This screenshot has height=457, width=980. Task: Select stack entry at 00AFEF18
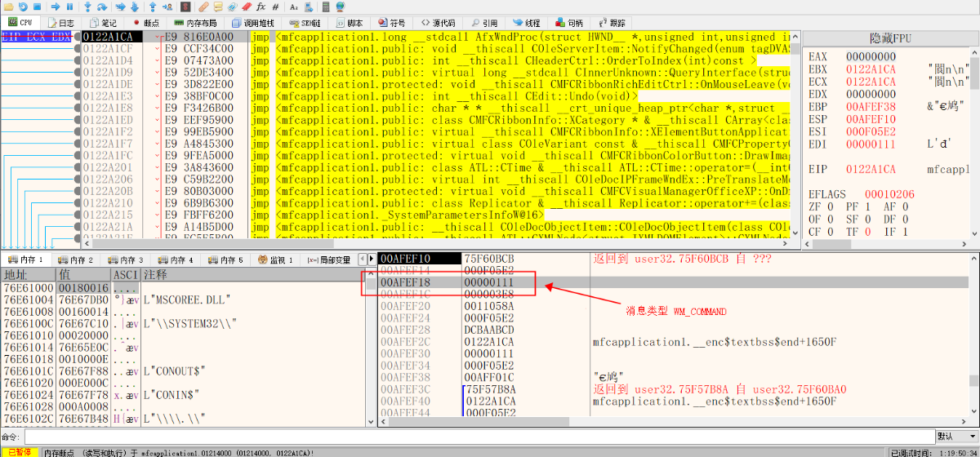click(x=671, y=282)
